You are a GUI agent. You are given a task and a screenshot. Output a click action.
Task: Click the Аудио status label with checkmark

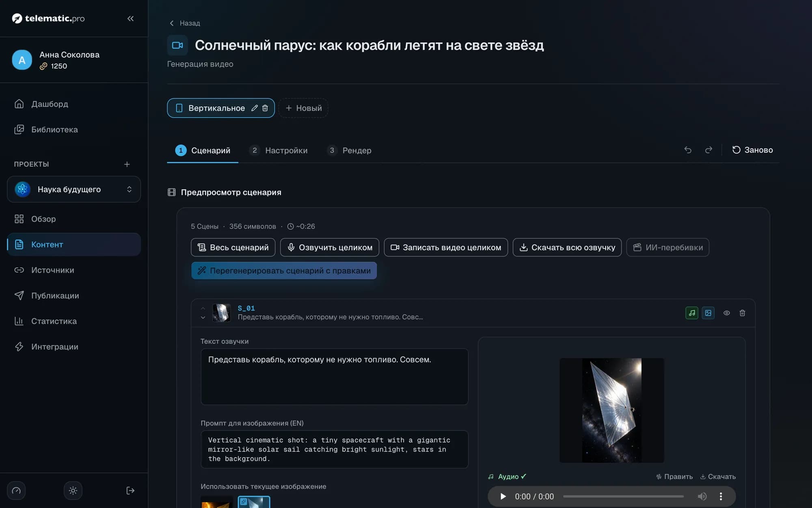[x=508, y=477]
